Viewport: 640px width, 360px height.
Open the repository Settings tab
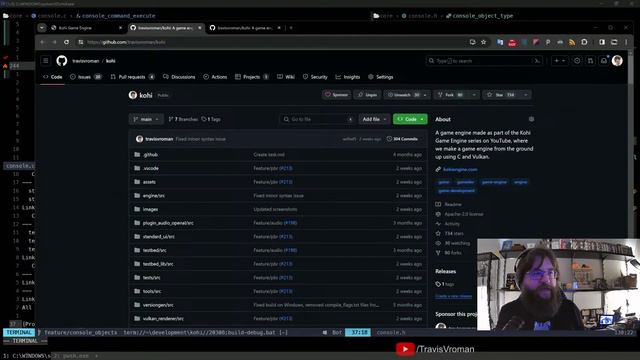[x=380, y=77]
